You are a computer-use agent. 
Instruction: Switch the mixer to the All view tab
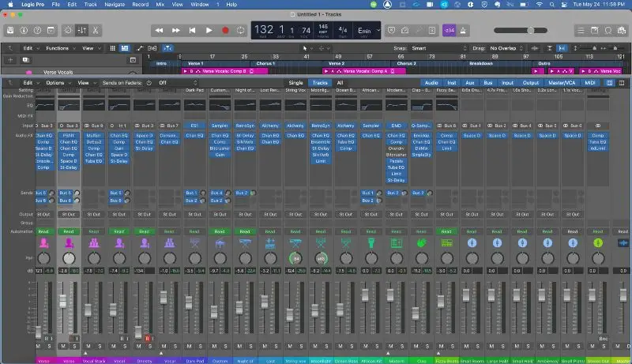[340, 82]
